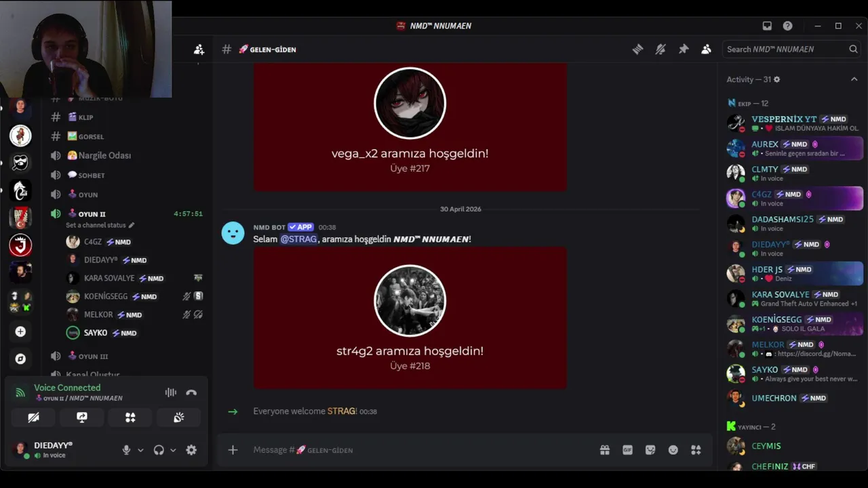Send a gift icon

tap(605, 450)
